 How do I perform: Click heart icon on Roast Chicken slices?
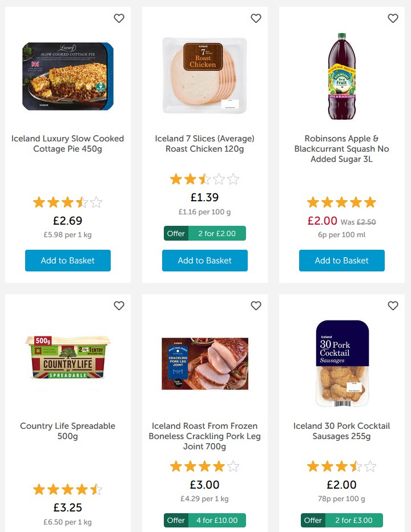point(256,19)
